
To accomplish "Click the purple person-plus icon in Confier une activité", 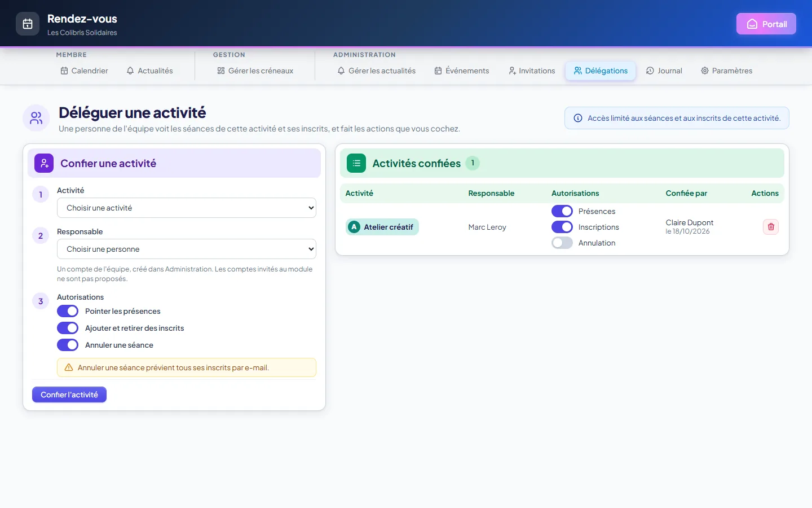I will [44, 163].
